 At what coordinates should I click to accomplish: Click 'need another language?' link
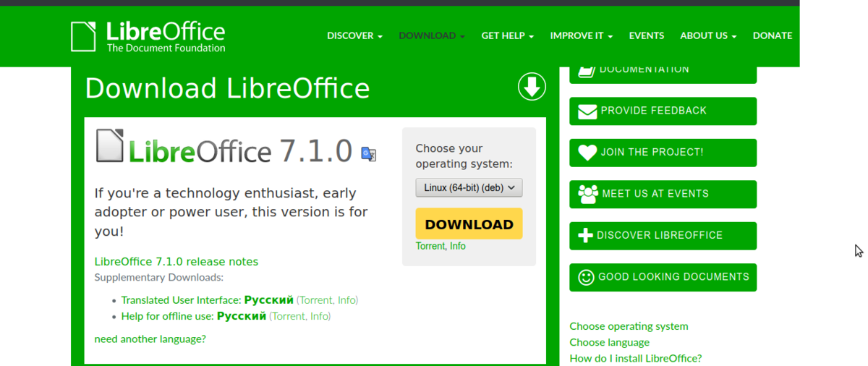(x=150, y=339)
